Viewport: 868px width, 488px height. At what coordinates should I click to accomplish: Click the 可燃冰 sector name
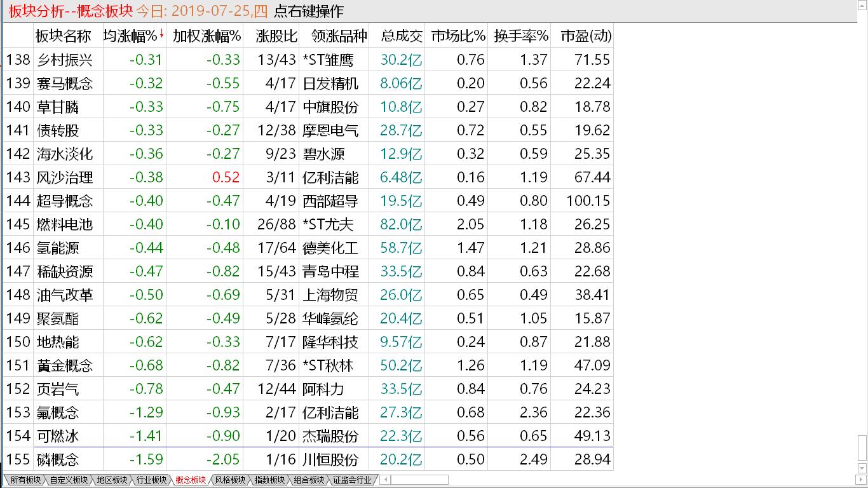pyautogui.click(x=58, y=436)
